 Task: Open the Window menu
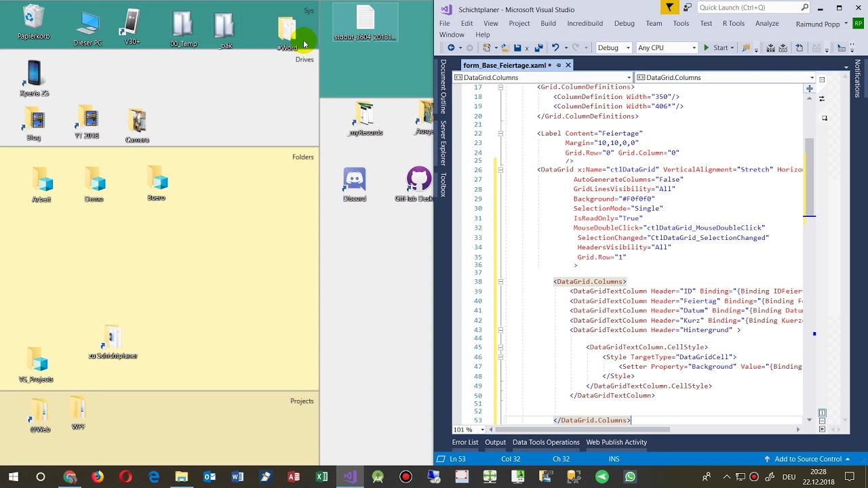[x=452, y=35]
